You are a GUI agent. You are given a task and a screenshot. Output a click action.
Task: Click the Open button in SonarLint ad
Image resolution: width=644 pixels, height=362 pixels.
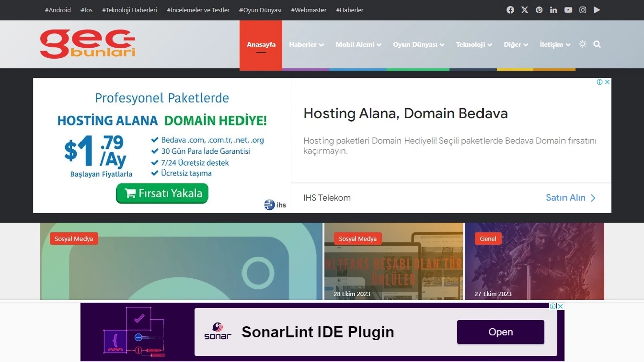[501, 332]
